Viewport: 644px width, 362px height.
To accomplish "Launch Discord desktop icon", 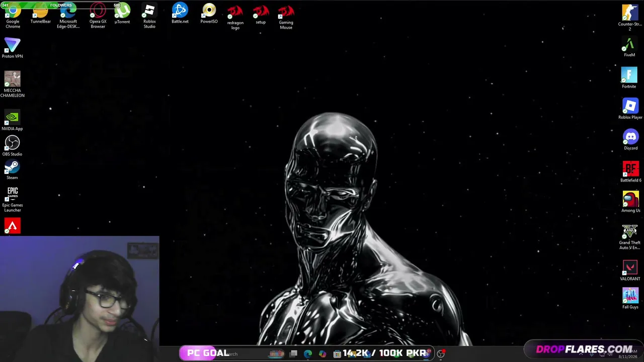I will point(630,140).
